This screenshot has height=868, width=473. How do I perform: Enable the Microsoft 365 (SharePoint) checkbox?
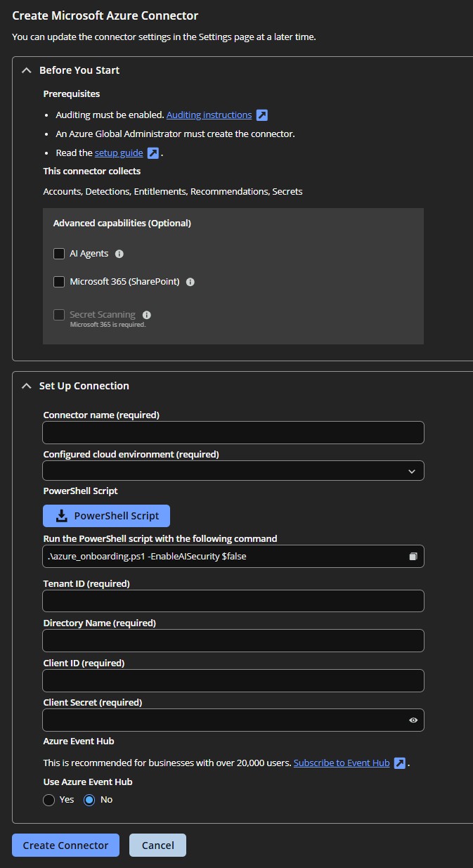(x=59, y=282)
